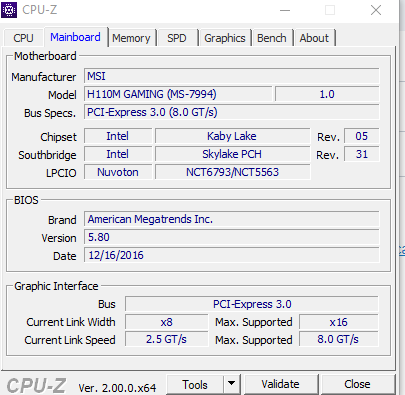Viewport: 405px width, 395px height.
Task: Switch to the CPU tab
Action: (23, 38)
